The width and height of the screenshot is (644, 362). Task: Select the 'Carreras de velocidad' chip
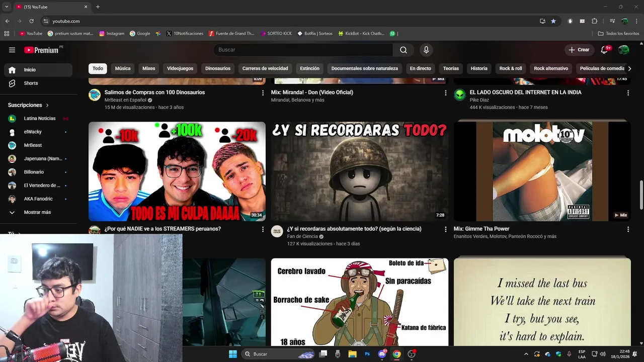(x=265, y=68)
